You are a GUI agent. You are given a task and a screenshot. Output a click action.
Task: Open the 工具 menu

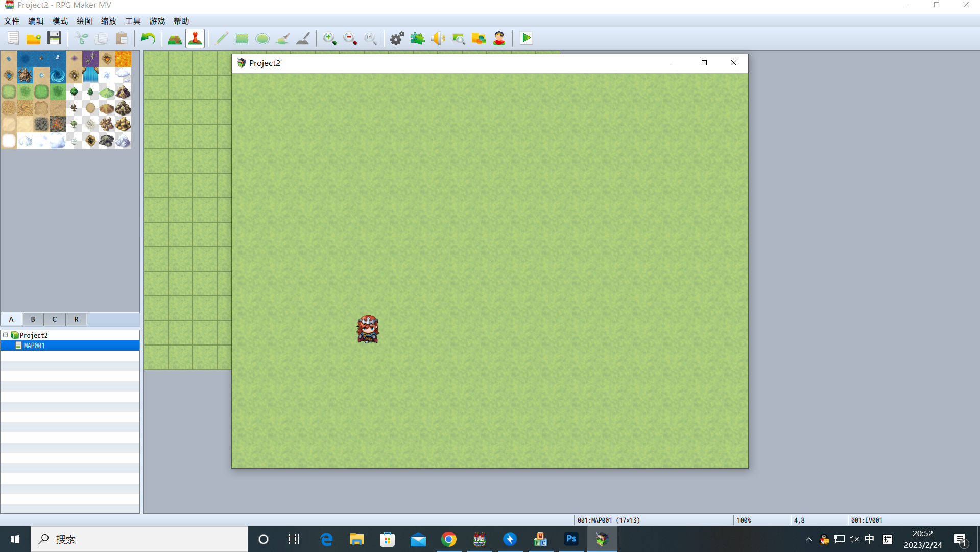(x=133, y=21)
